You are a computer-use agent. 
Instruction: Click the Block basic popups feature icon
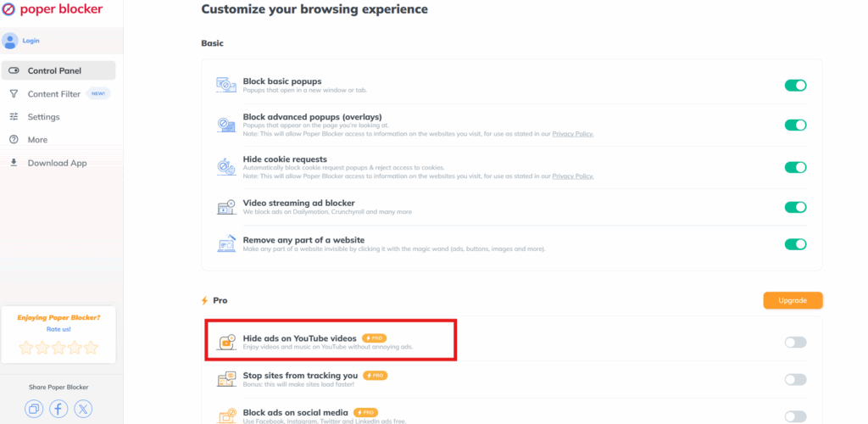[x=225, y=86]
